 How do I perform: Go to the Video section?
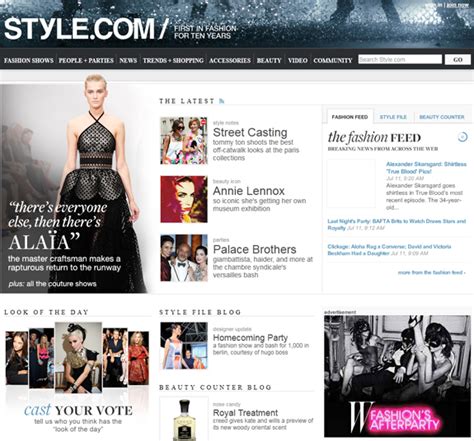pyautogui.click(x=298, y=60)
